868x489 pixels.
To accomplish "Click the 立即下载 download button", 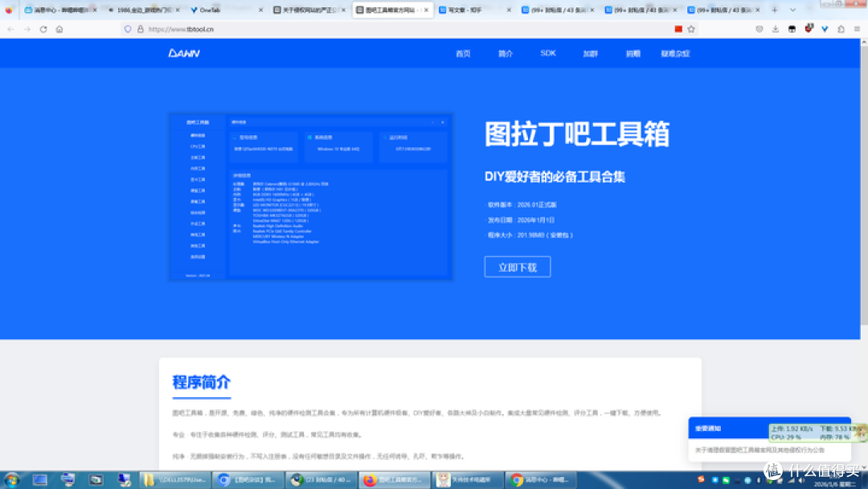I will pos(518,267).
